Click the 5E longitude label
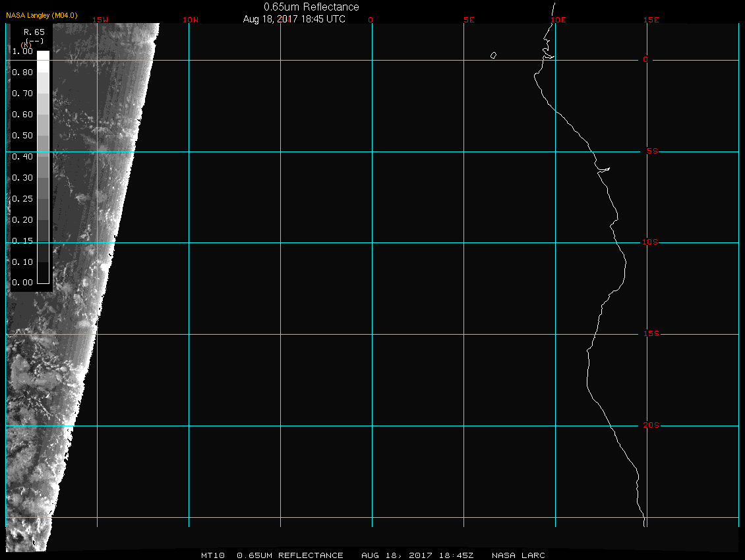Viewport: 745px width, 560px height. click(469, 20)
